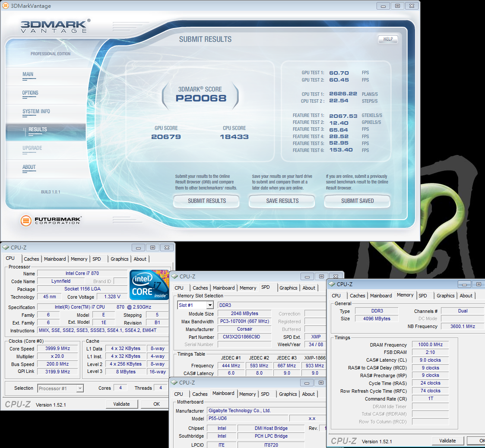Click the 3DMark Vantage logo in sidebar
This screenshot has height=448, width=485.
click(55, 26)
